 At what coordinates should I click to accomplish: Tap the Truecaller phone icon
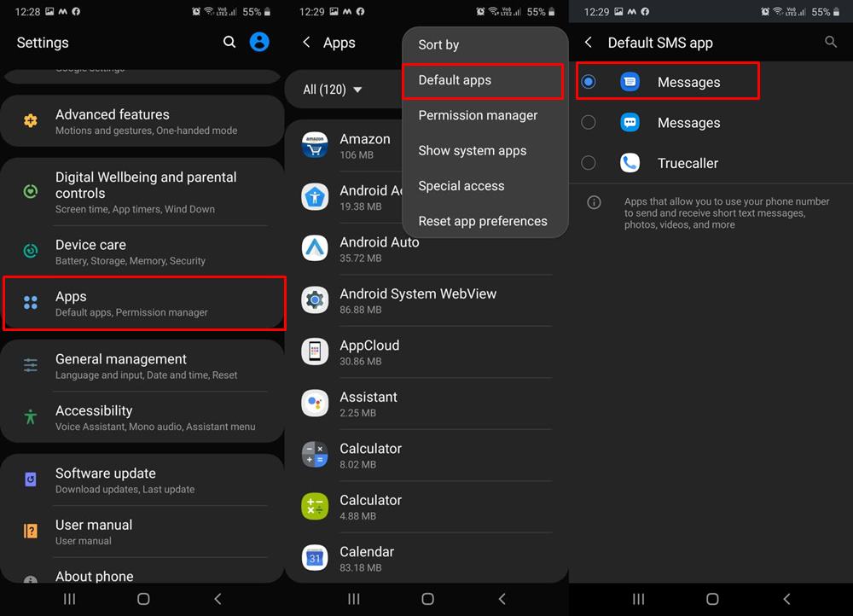(x=630, y=163)
